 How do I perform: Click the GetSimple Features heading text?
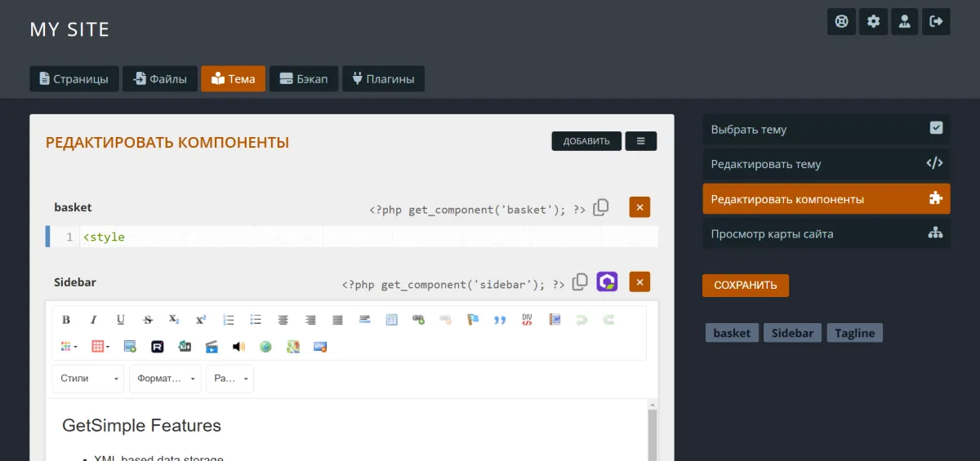coord(141,426)
